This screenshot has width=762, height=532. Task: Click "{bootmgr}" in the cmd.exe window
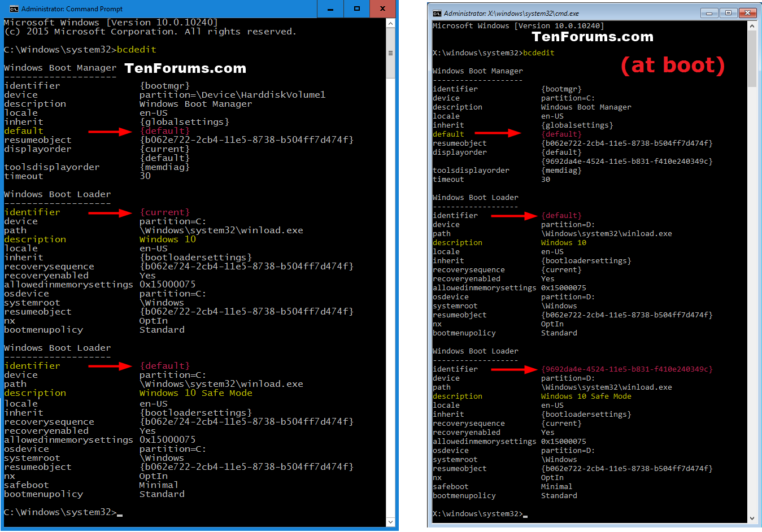(561, 89)
